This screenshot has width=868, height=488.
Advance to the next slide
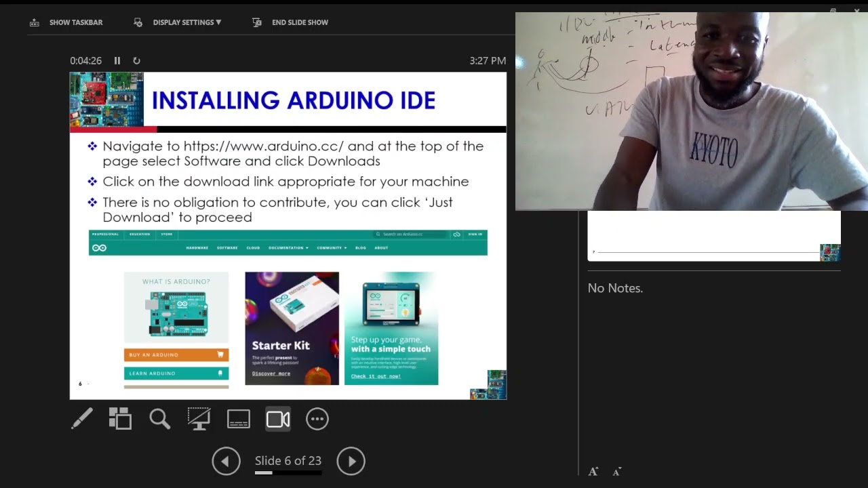tap(351, 461)
